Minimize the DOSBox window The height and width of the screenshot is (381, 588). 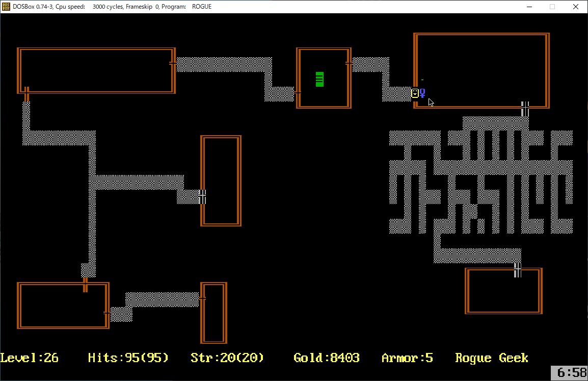(529, 7)
